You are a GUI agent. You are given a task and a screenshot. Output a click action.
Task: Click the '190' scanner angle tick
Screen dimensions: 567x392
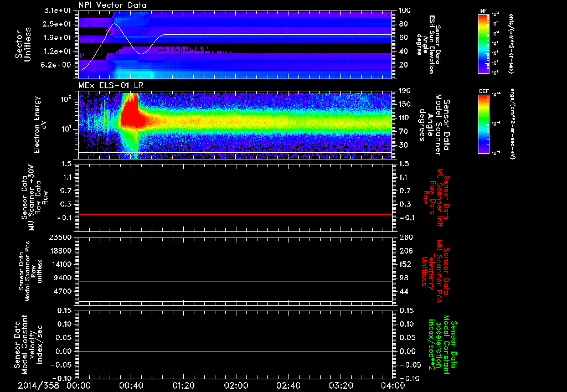coord(405,91)
